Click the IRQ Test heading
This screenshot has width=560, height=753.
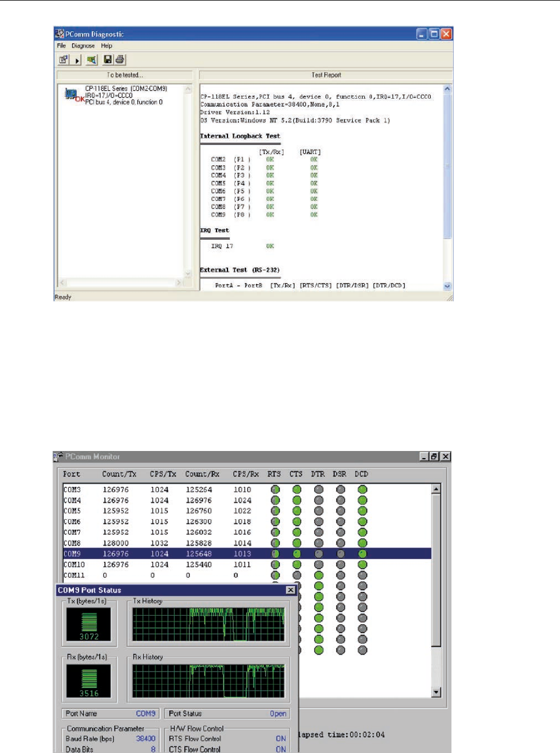point(214,230)
